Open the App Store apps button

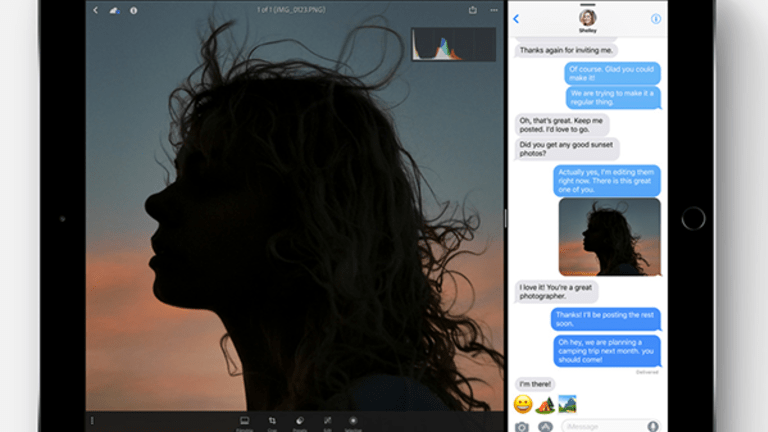545,427
